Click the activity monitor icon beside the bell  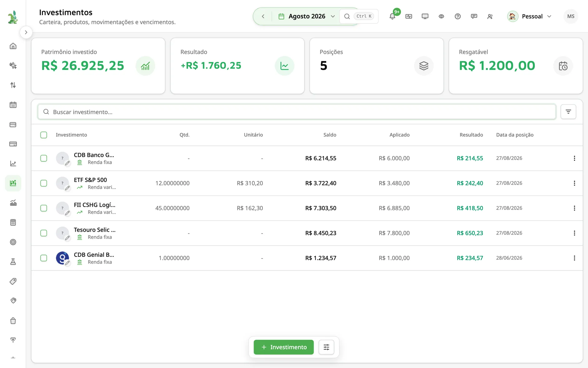pyautogui.click(x=409, y=16)
